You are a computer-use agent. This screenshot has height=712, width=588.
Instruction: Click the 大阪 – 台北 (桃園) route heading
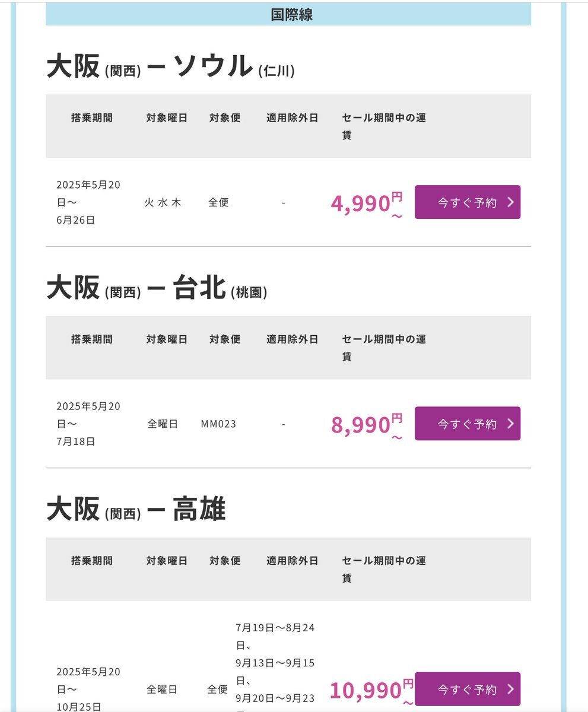(157, 288)
